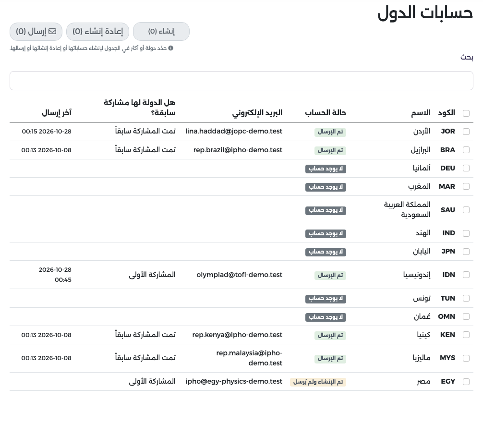Click the IDN last-sent date 2026-10-28 00:45
Image resolution: width=483 pixels, height=448 pixels.
55,275
